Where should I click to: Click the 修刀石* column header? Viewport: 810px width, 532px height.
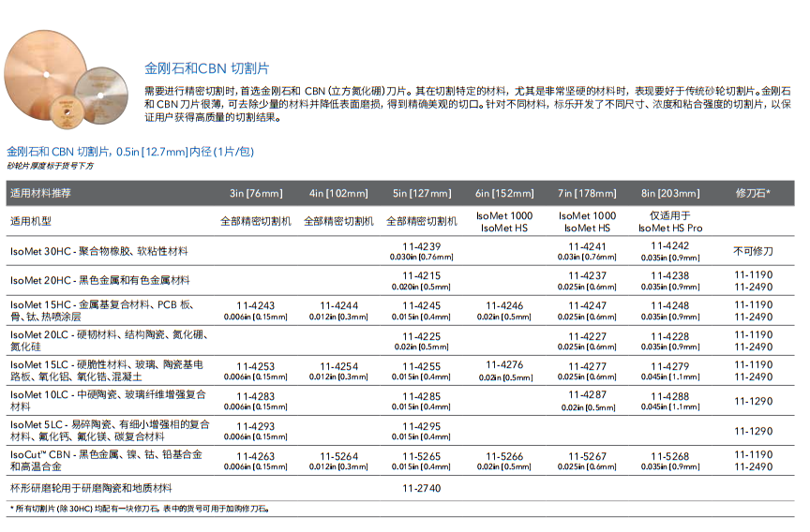coord(753,194)
